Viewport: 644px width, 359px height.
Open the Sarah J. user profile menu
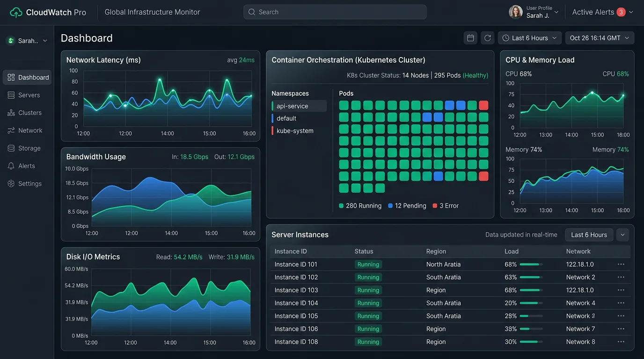[x=534, y=12]
